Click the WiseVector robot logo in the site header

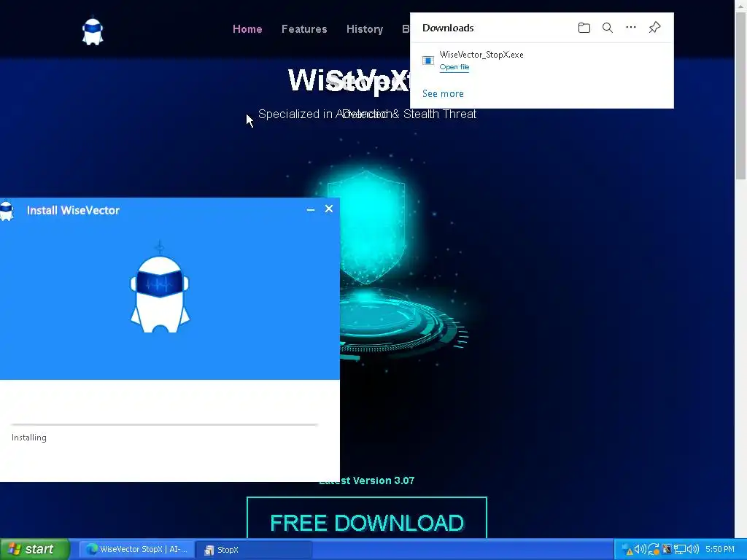coord(93,31)
